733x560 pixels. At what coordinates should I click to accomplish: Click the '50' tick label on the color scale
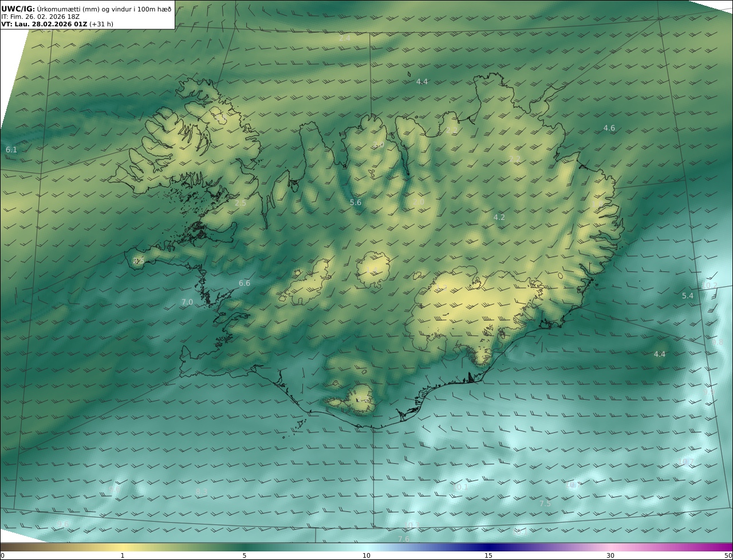[x=728, y=555]
